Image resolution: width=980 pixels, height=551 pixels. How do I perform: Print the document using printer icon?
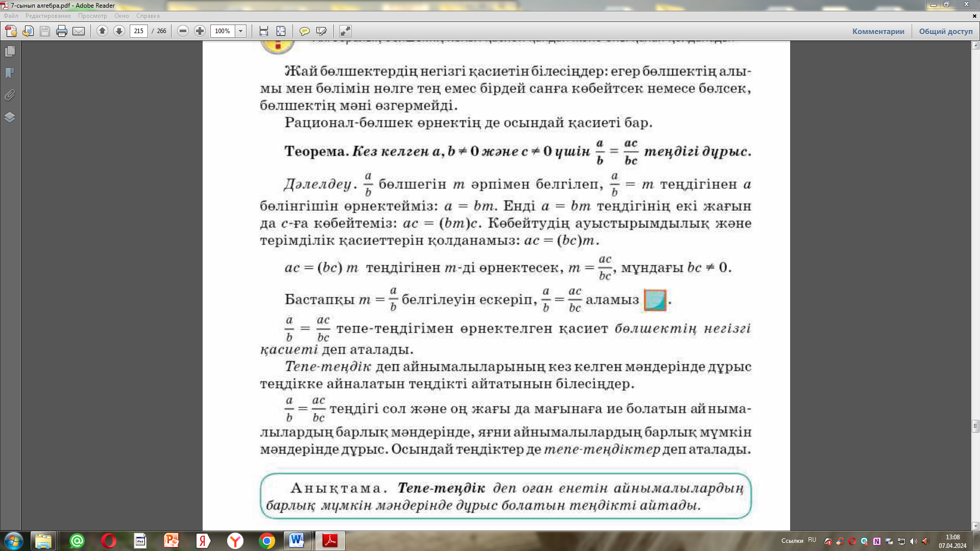tap(62, 31)
